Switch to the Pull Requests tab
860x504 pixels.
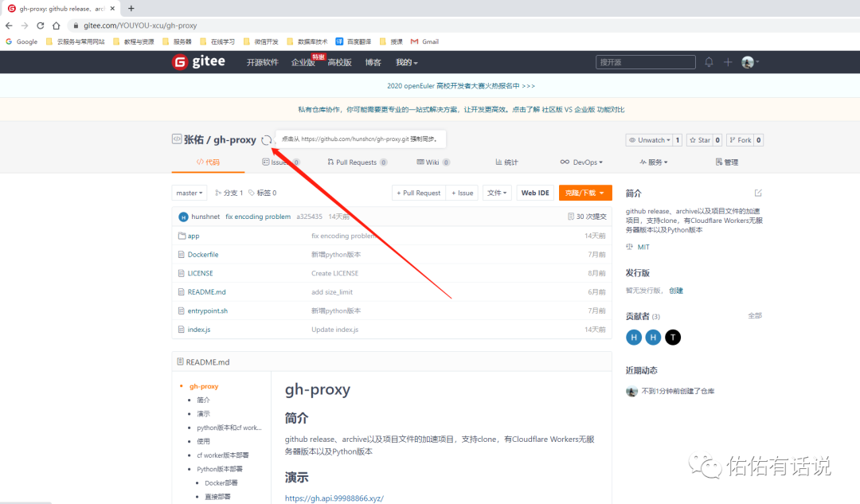357,162
